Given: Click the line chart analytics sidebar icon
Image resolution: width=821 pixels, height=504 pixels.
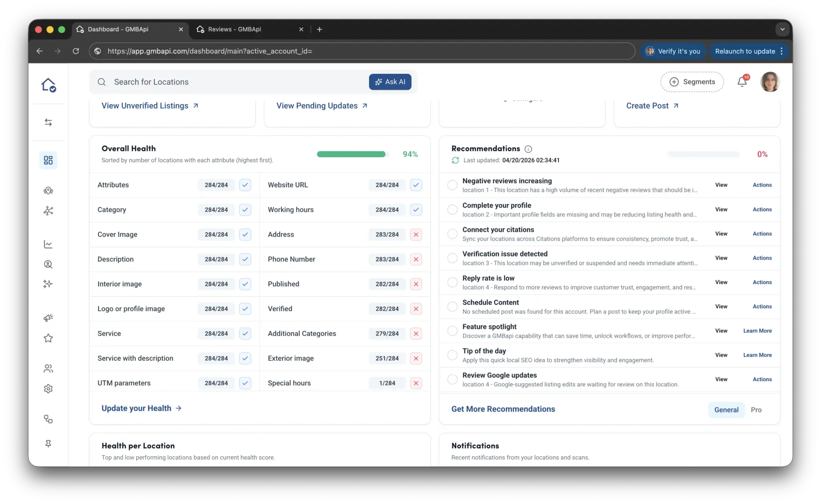Looking at the screenshot, I should 48,244.
